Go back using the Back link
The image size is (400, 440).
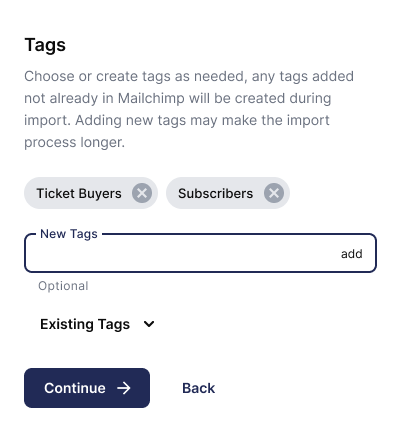(x=198, y=388)
